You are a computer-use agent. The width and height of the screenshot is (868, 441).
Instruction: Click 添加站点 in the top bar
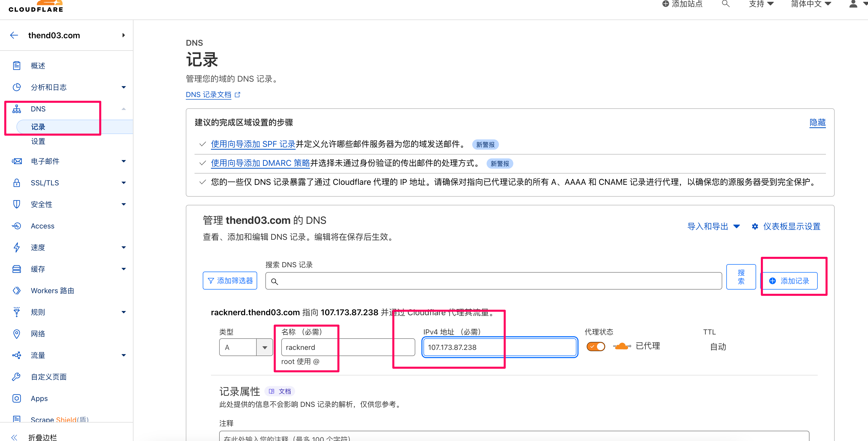pos(682,4)
